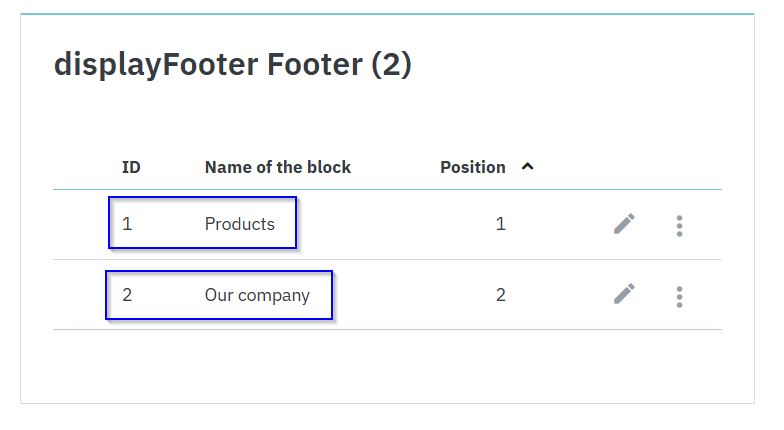Click position value 2 in Our company row
784x430 pixels.
(500, 294)
